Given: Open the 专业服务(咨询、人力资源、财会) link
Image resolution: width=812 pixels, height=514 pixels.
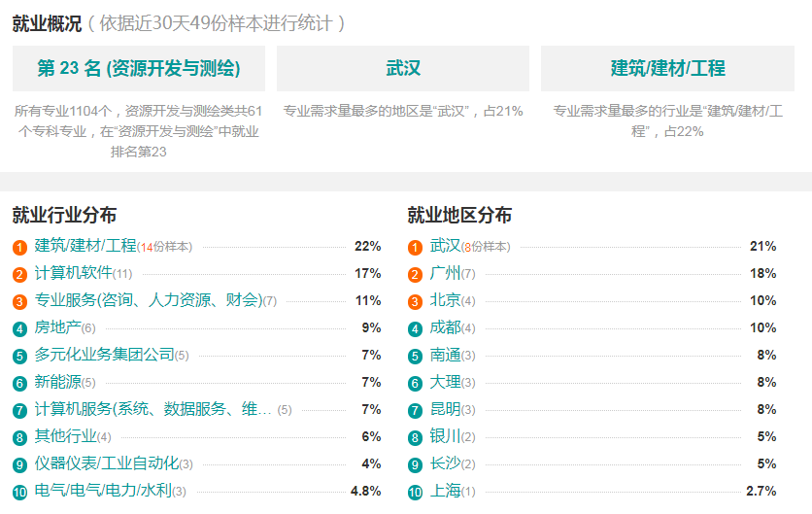Looking at the screenshot, I should pos(149,300).
